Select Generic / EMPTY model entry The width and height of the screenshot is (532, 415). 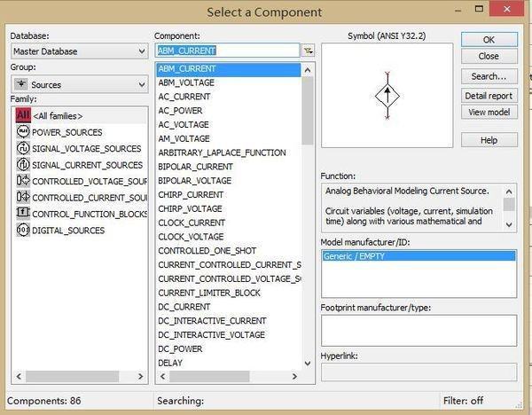tap(419, 256)
